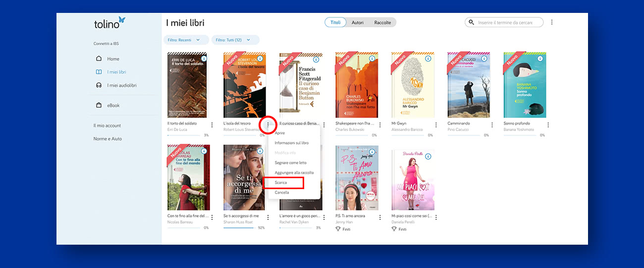
Task: Open top-right three-dot options menu
Action: (x=552, y=22)
